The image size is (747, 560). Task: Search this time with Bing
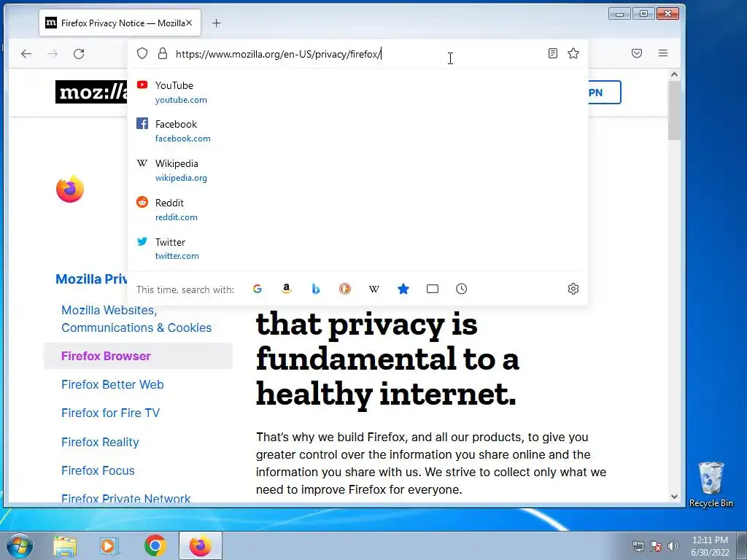click(x=315, y=289)
